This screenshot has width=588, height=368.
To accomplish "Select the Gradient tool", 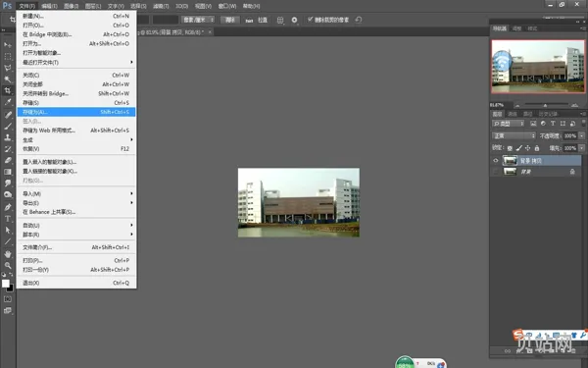I will (8, 172).
